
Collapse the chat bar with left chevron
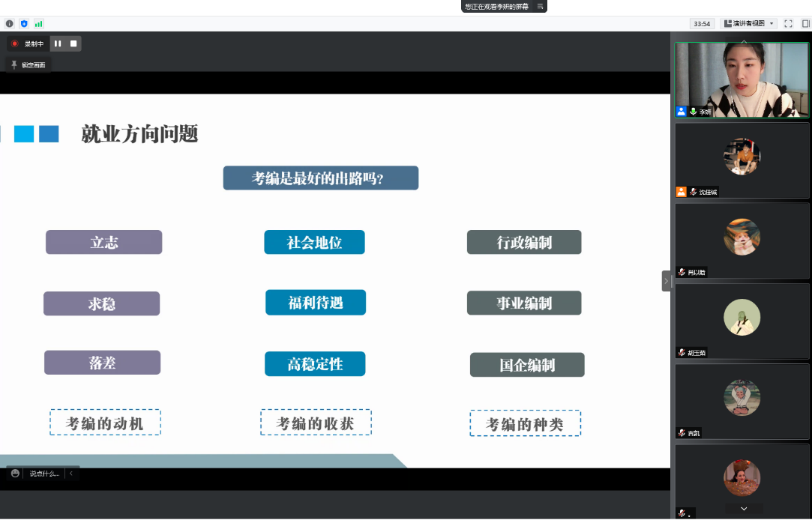[x=72, y=474]
